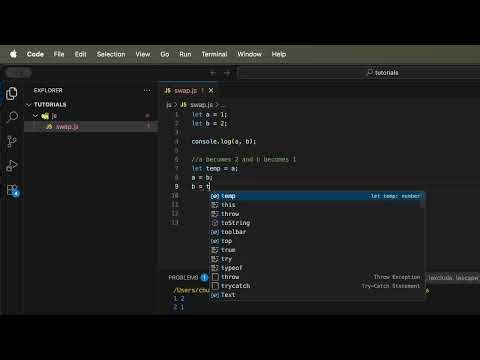Click line number 9 in gutter

[x=177, y=187]
